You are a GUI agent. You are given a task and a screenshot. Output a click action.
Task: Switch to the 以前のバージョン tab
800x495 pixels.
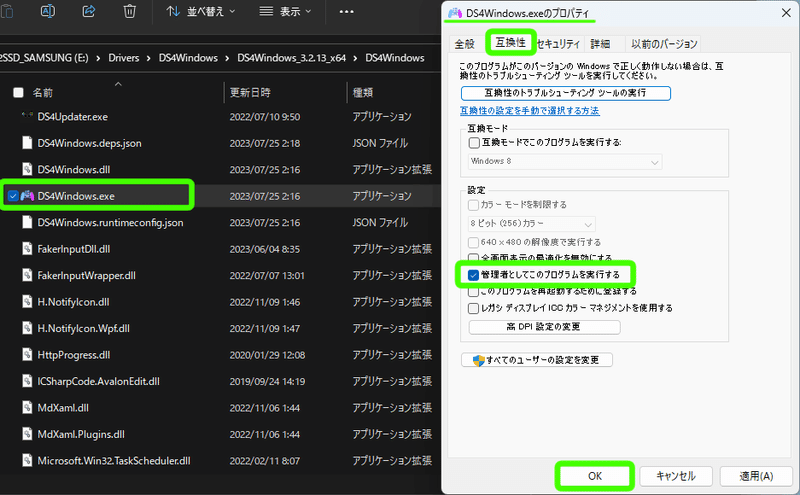664,44
